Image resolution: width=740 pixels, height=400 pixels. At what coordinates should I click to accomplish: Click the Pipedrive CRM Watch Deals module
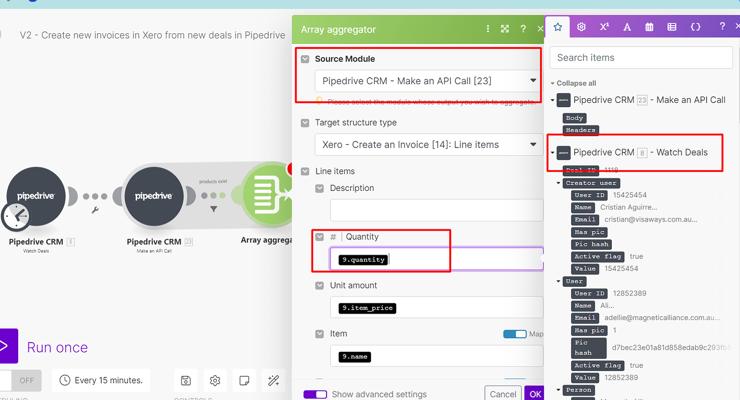click(x=36, y=196)
